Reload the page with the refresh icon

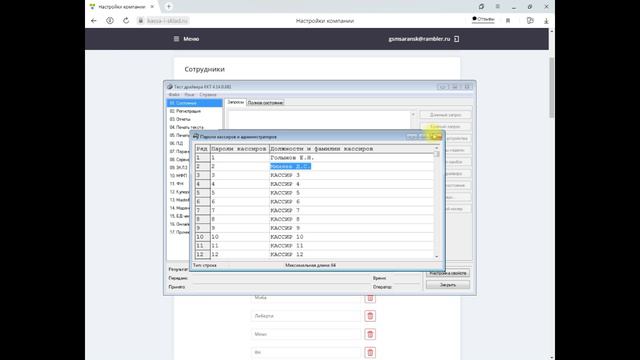(x=126, y=20)
